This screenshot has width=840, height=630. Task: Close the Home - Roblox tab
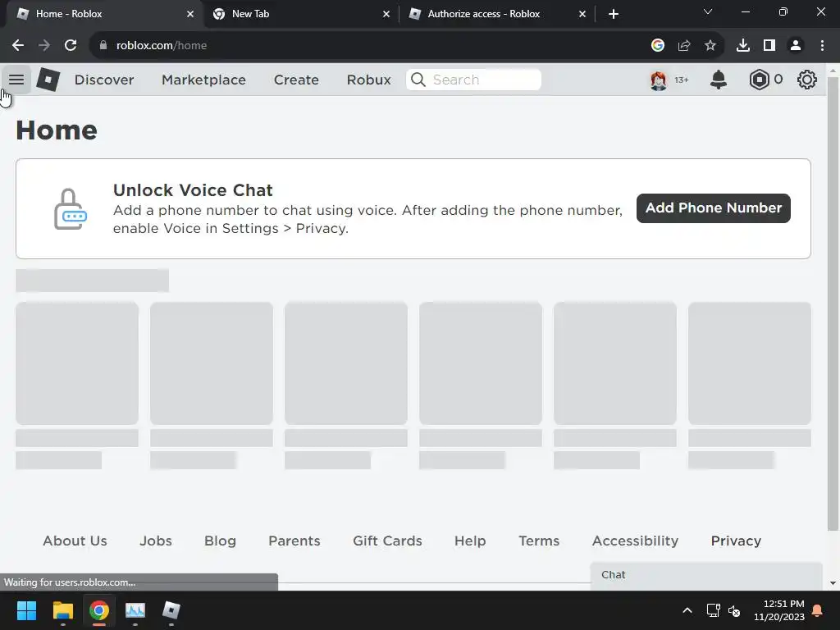(190, 14)
